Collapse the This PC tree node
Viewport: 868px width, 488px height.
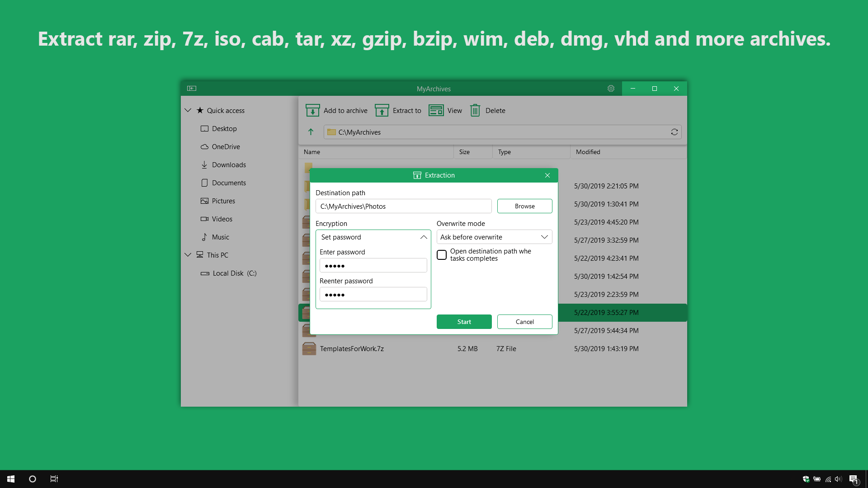tap(188, 255)
